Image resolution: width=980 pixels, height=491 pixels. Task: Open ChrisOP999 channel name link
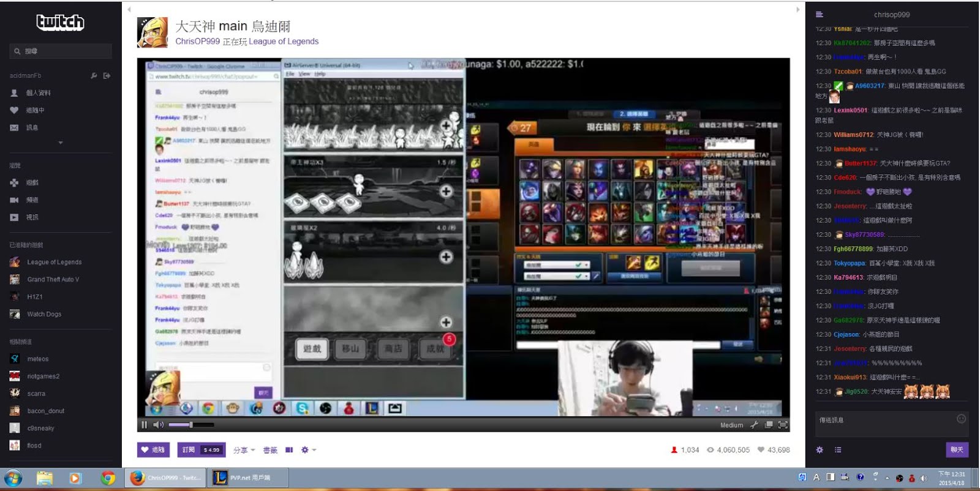point(197,42)
